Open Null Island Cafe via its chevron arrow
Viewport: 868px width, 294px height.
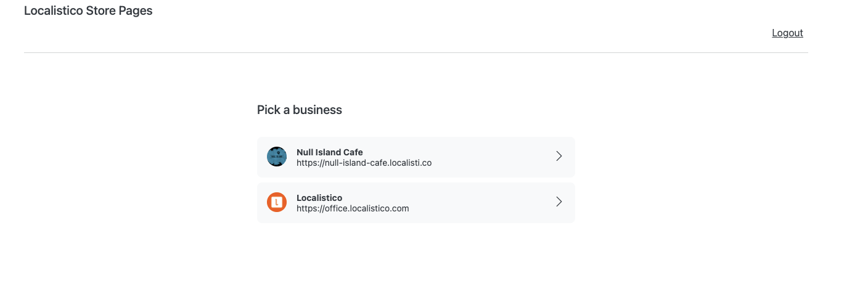[559, 156]
